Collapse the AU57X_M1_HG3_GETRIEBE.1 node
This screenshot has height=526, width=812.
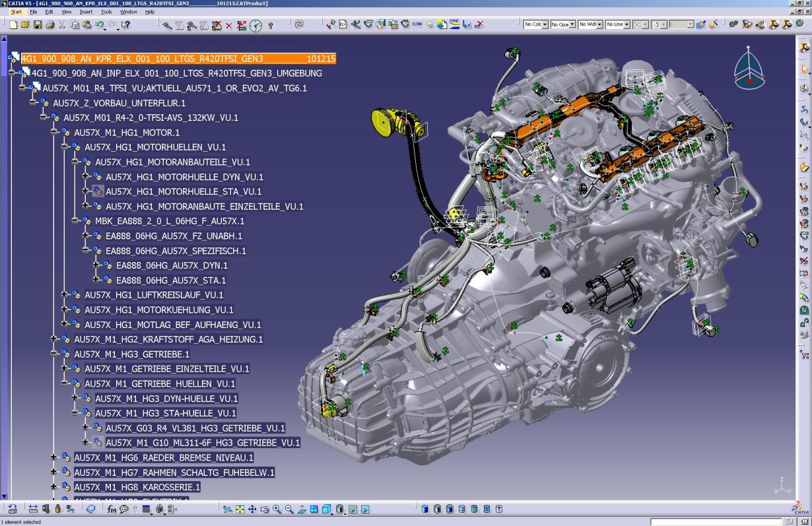coord(54,354)
